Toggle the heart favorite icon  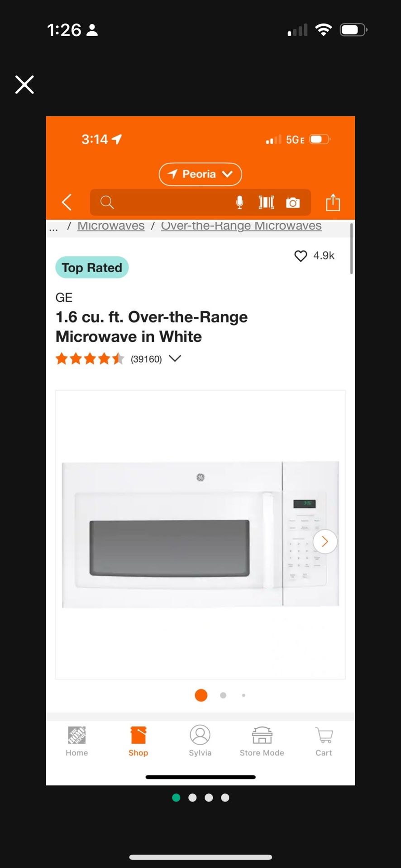pos(301,256)
